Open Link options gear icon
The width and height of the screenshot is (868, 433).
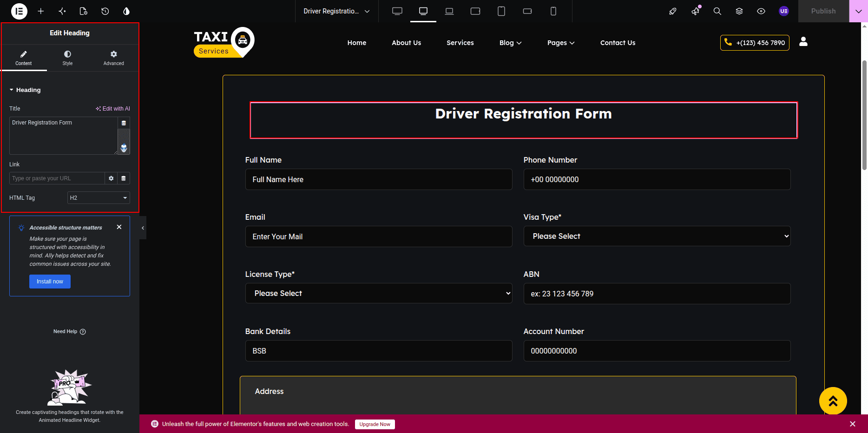click(x=111, y=178)
